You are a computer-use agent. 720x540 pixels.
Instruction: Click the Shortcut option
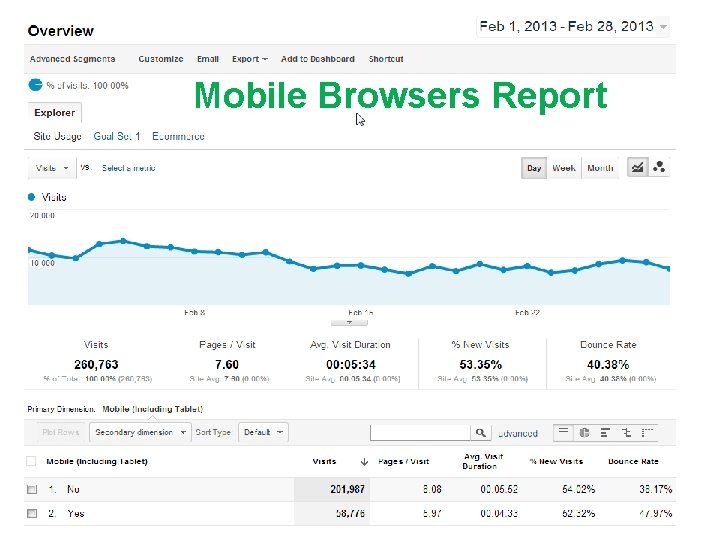[386, 59]
